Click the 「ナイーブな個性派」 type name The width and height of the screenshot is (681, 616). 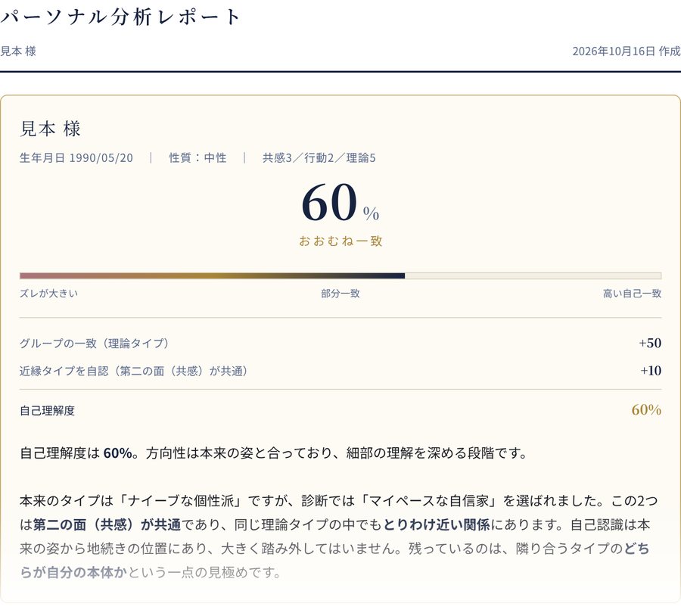click(181, 501)
